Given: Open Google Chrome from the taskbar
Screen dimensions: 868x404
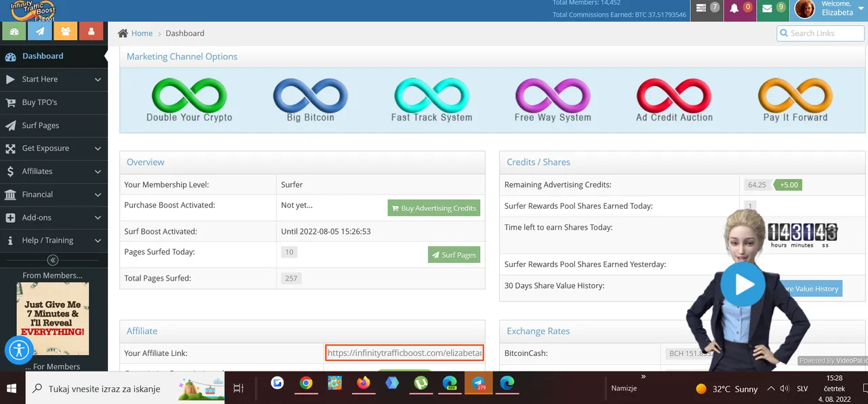Looking at the screenshot, I should (x=306, y=384).
